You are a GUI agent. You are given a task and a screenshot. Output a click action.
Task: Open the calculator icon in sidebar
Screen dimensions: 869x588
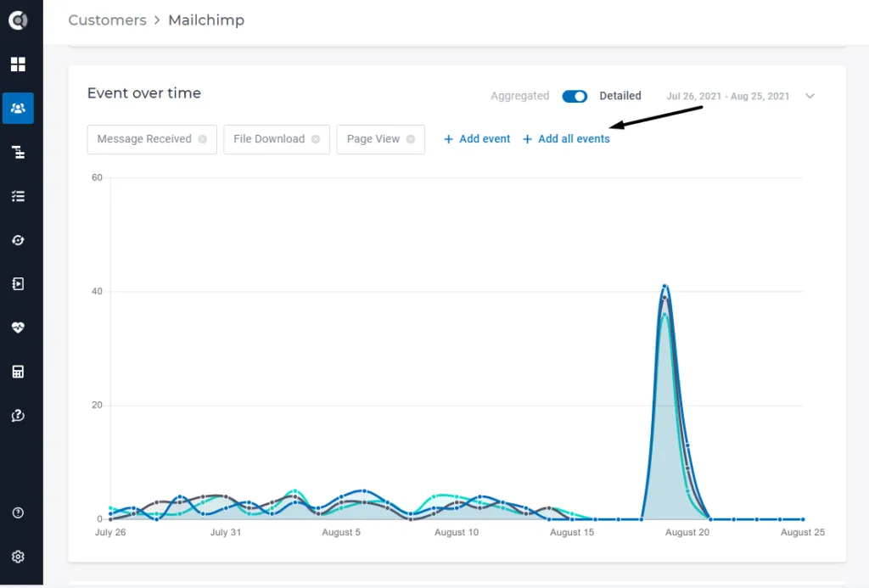tap(18, 372)
